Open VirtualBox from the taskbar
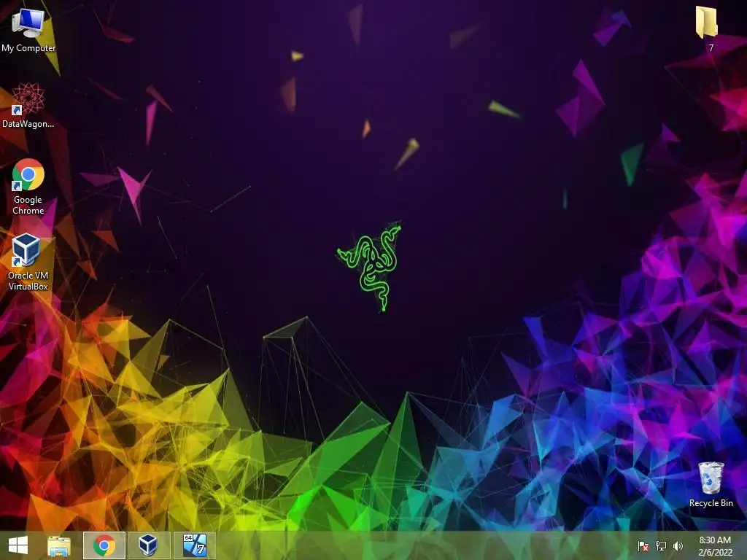Viewport: 747px width, 560px height. (149, 545)
